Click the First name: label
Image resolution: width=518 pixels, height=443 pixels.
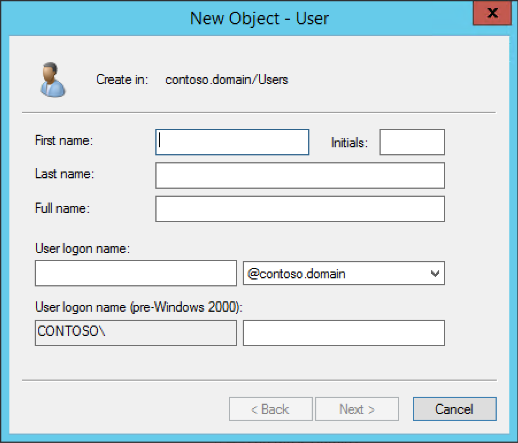64,140
